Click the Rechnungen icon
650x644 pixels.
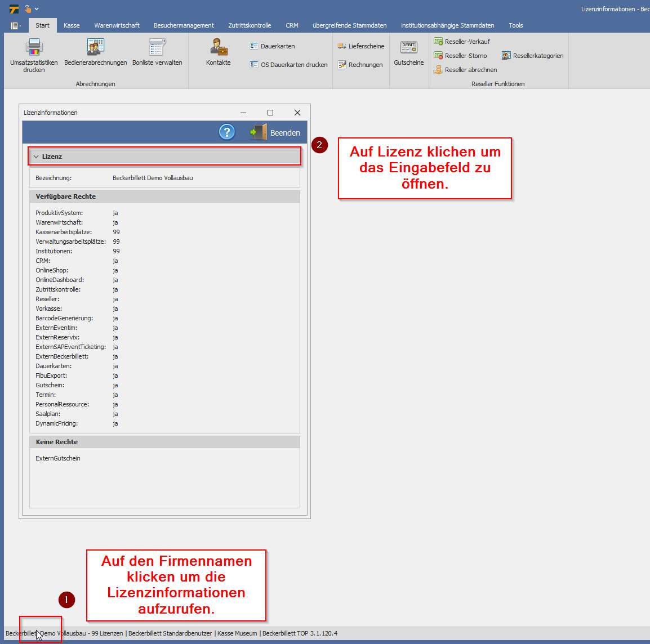click(x=341, y=65)
